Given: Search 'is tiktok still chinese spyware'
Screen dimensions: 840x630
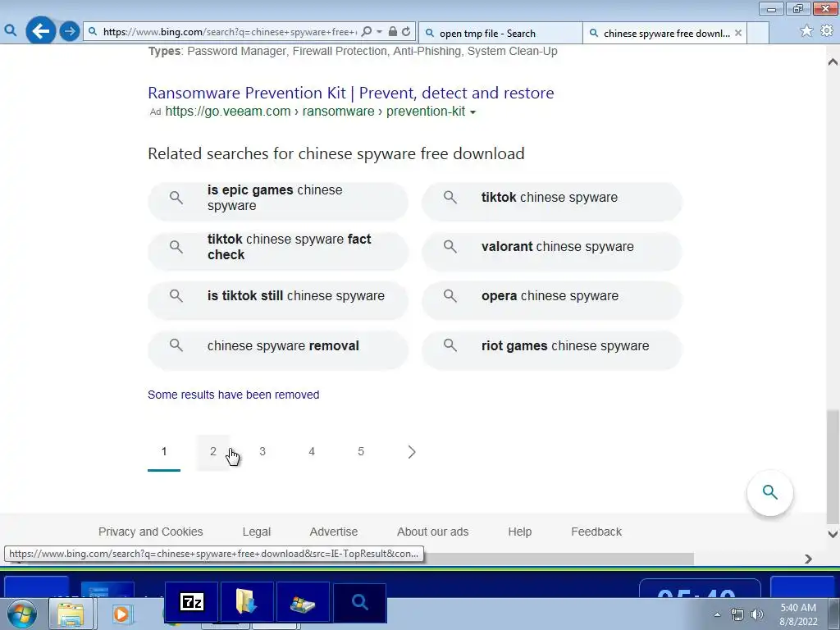Looking at the screenshot, I should coord(278,300).
